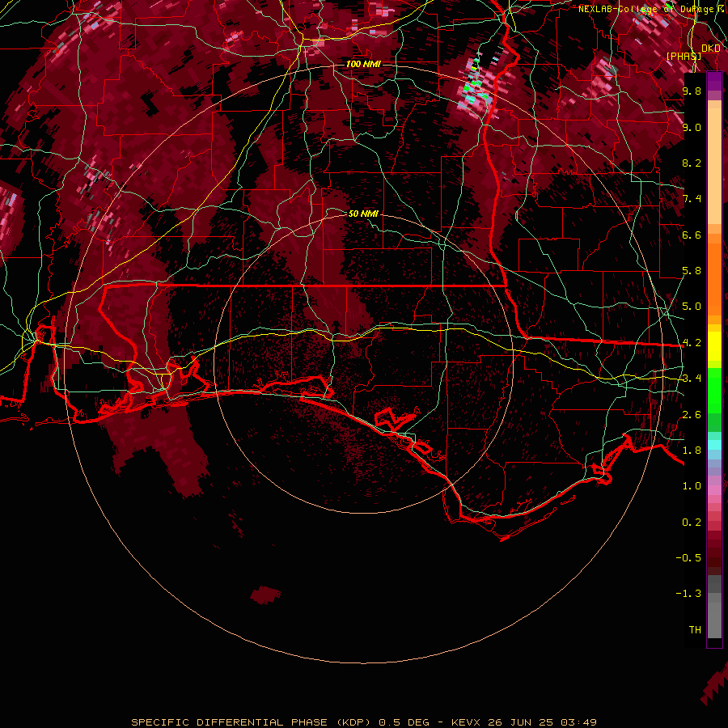
Task: Click the TH threshold label on scale
Action: click(695, 630)
